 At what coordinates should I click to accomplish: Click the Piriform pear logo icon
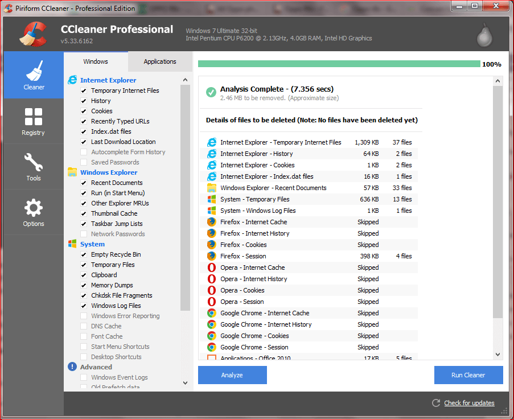[x=484, y=35]
